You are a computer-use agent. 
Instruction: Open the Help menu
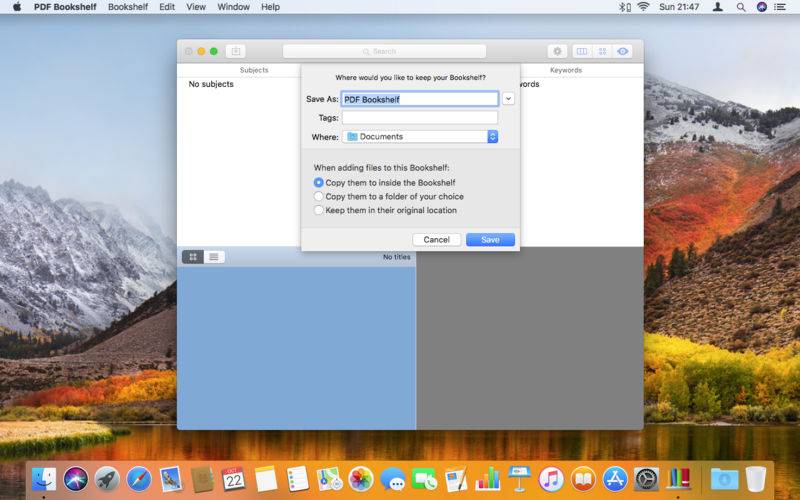point(270,7)
